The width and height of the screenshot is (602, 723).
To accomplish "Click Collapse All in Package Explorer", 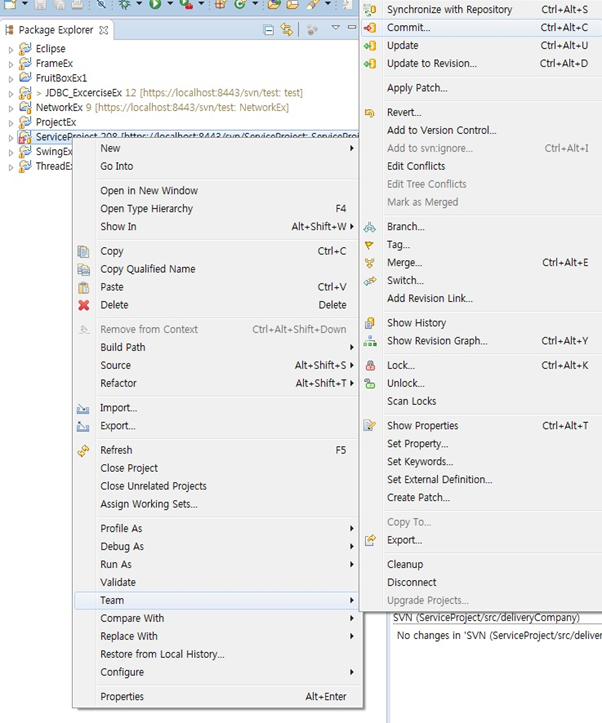I will (268, 30).
